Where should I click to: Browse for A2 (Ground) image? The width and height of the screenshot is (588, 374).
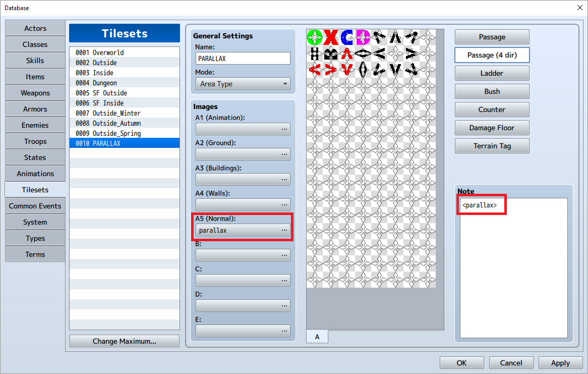(x=243, y=154)
